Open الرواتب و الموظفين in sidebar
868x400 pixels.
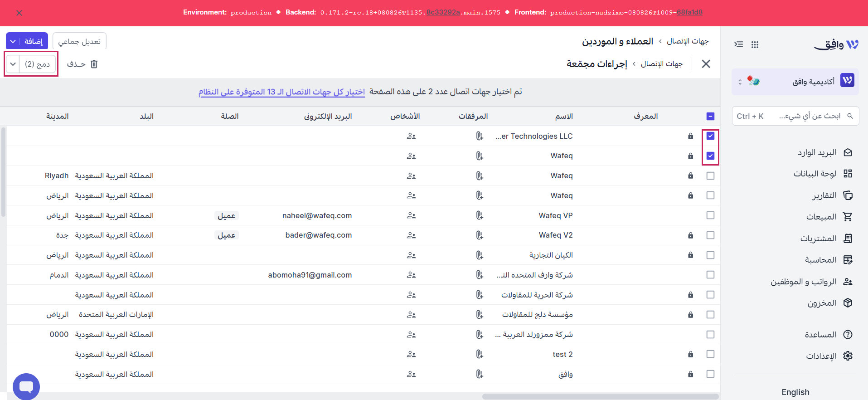pos(811,282)
